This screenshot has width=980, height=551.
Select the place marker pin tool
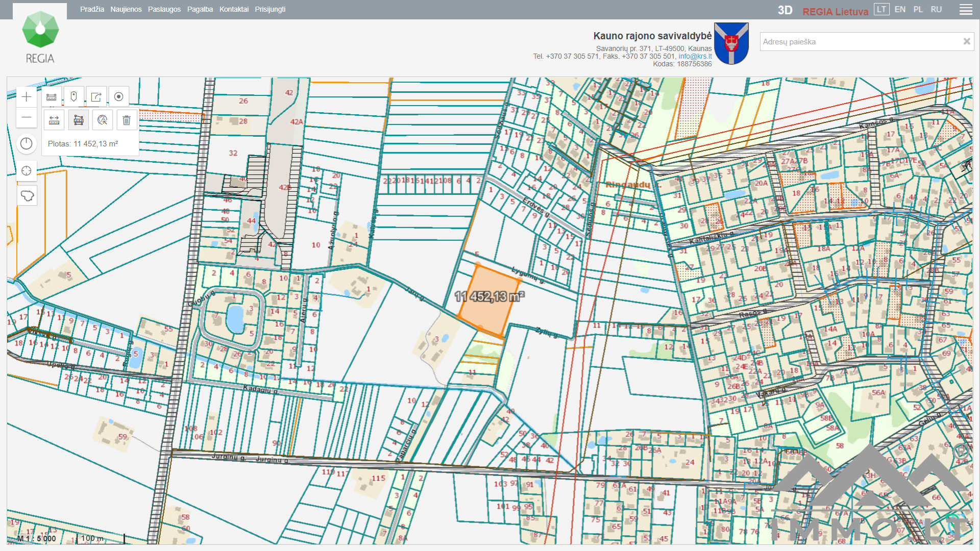pyautogui.click(x=74, y=97)
